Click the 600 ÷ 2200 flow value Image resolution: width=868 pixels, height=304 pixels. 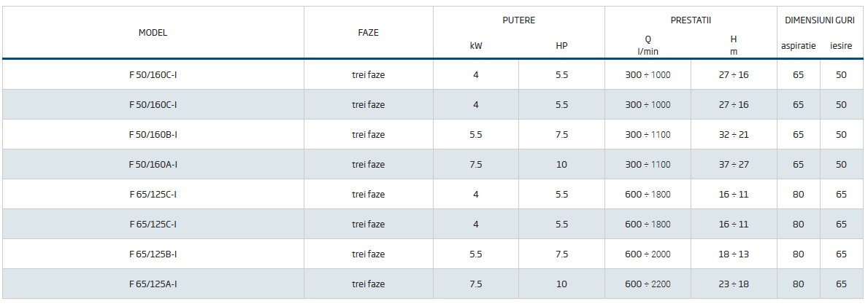pyautogui.click(x=648, y=284)
